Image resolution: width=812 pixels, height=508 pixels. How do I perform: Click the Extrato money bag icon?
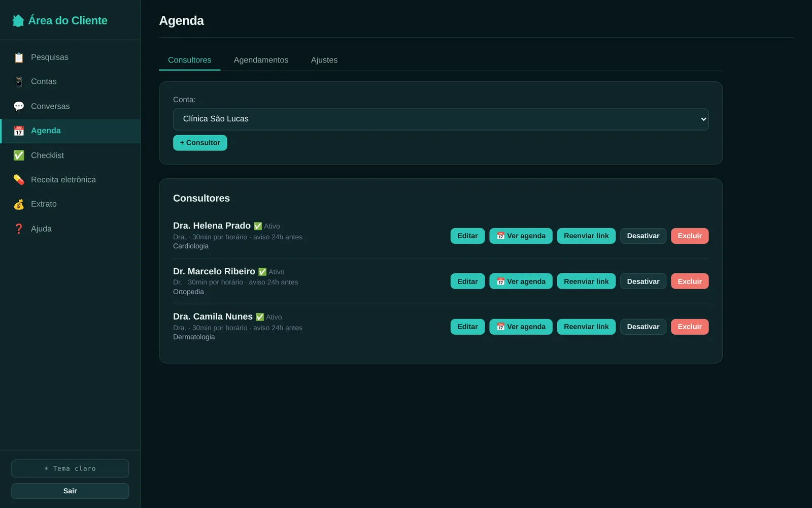pyautogui.click(x=19, y=204)
